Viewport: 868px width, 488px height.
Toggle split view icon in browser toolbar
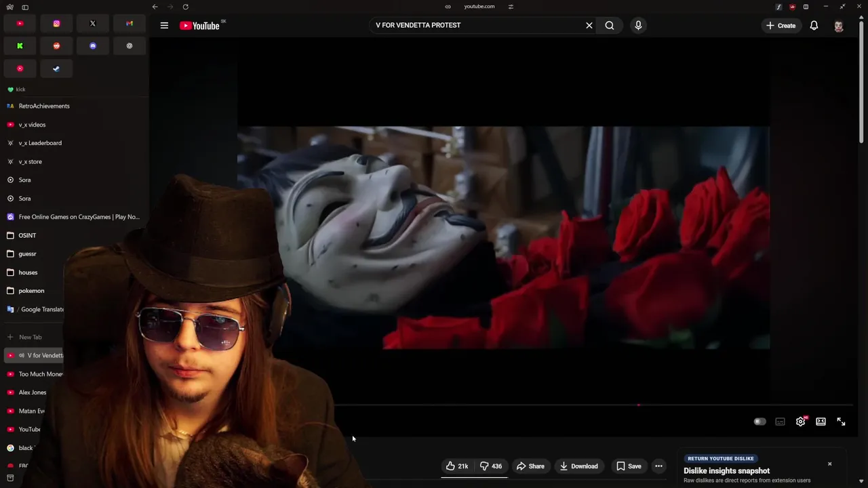pos(806,7)
